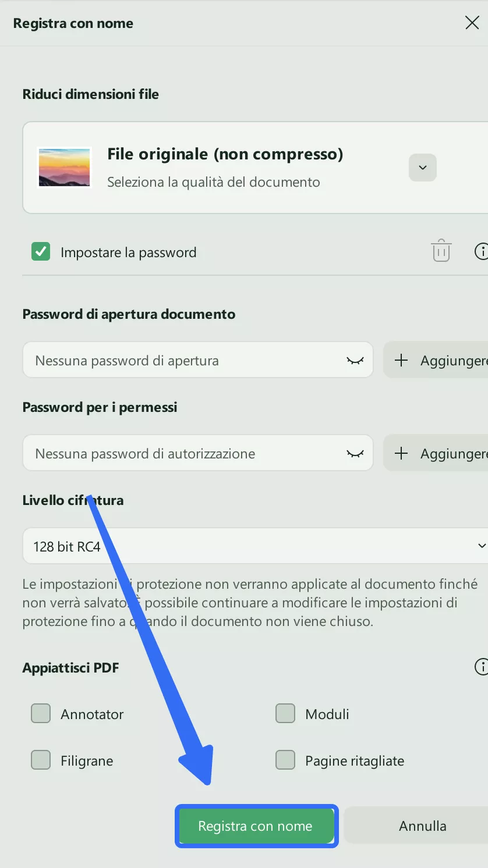Show the opening password via eye icon

354,360
